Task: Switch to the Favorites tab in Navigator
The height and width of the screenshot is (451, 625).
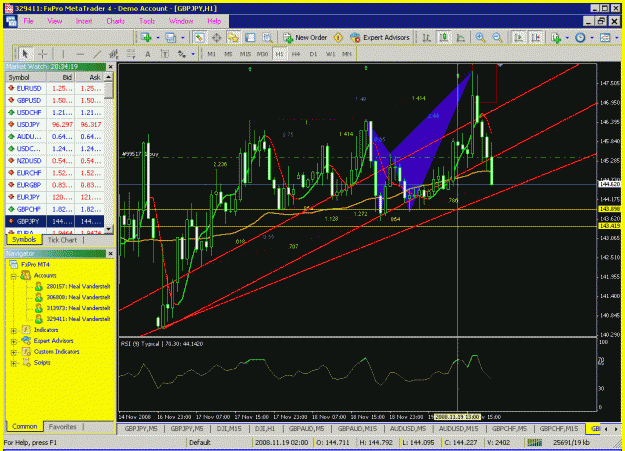Action: [x=62, y=427]
